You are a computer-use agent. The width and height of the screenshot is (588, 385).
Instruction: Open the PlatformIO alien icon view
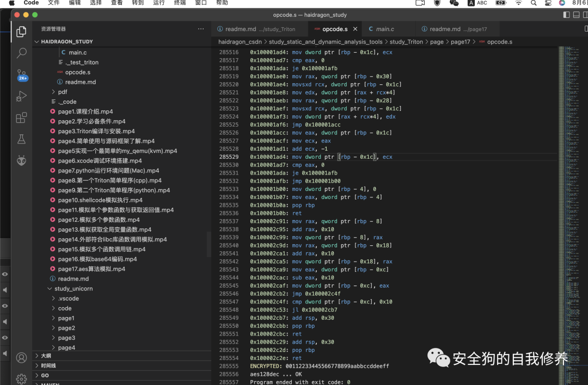pos(21,160)
